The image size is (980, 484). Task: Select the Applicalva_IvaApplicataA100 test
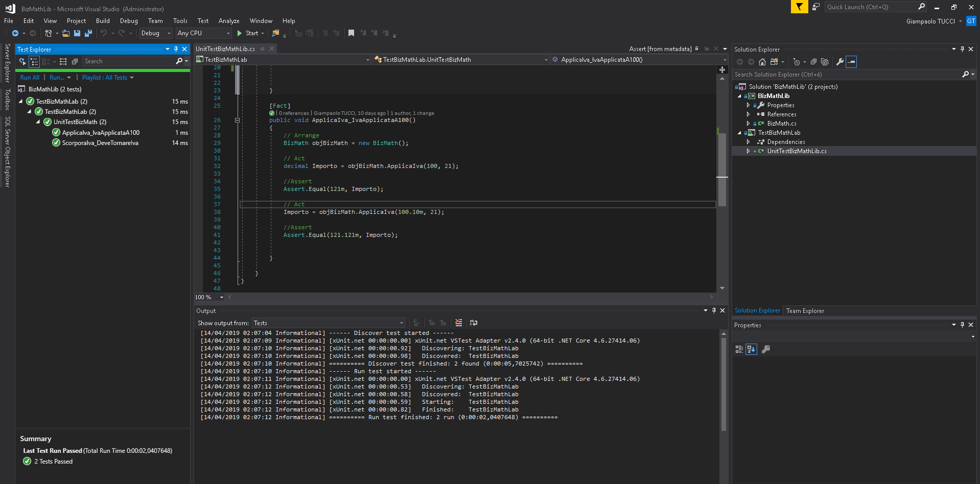101,133
